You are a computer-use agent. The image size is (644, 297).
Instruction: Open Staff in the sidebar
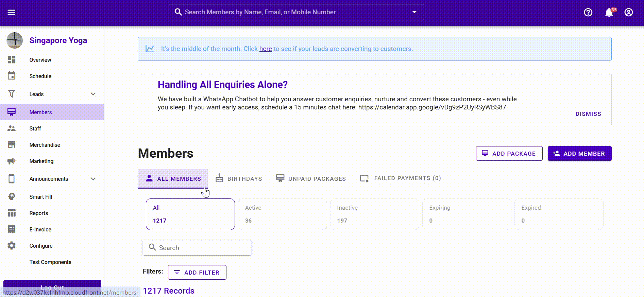coord(35,128)
